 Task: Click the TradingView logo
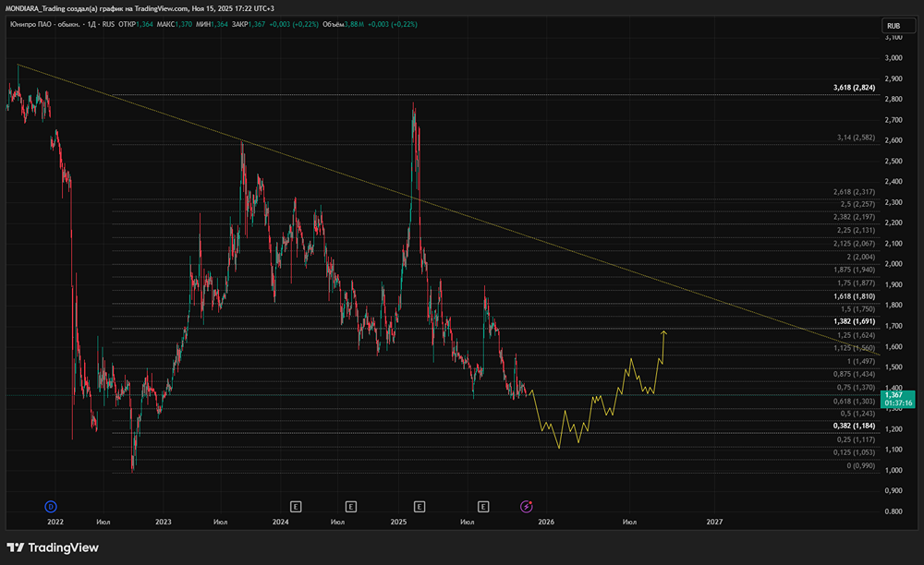pyautogui.click(x=53, y=547)
